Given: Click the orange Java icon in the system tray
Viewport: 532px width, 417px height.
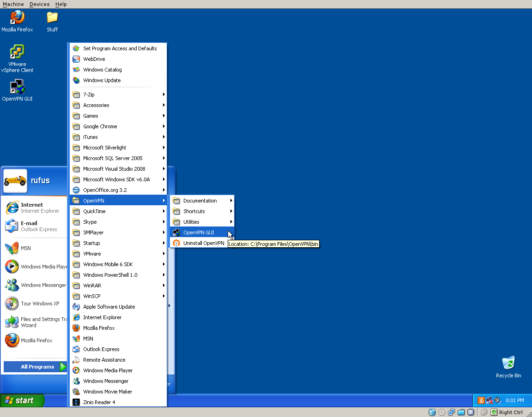Looking at the screenshot, I should pyautogui.click(x=481, y=400).
